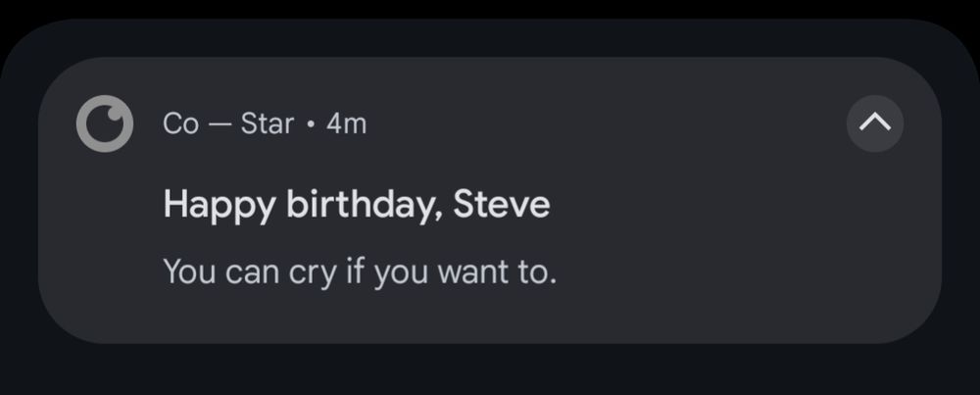980x395 pixels.
Task: Tap the "You can cry if you want to." message
Action: pos(360,273)
